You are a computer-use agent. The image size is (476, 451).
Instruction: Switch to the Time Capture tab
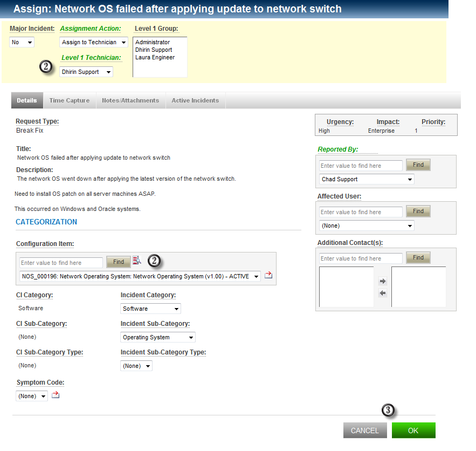70,100
